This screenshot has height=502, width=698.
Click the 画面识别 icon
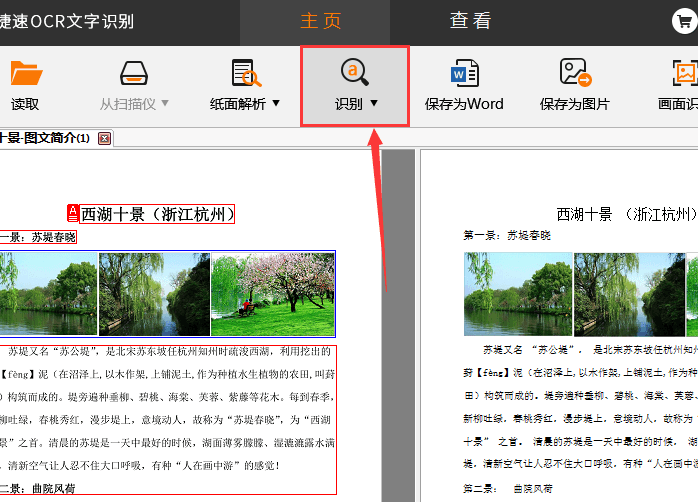(x=685, y=74)
